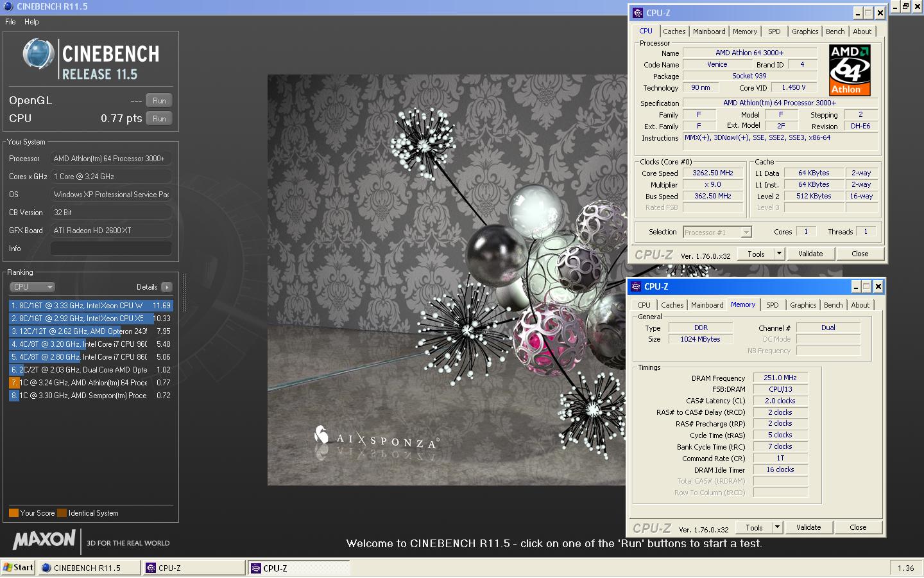
Task: Click the orange Your Score legend swatch
Action: click(x=13, y=513)
